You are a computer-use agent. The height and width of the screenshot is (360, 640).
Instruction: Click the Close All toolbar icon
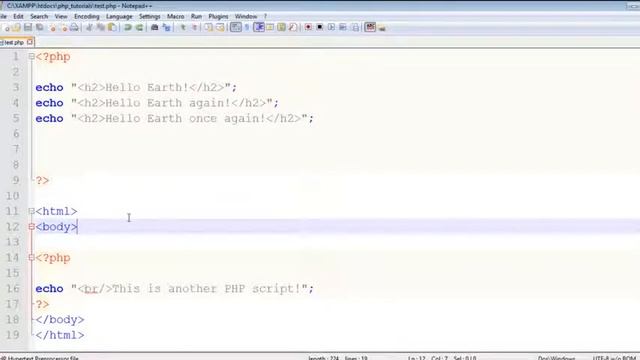(x=64, y=28)
